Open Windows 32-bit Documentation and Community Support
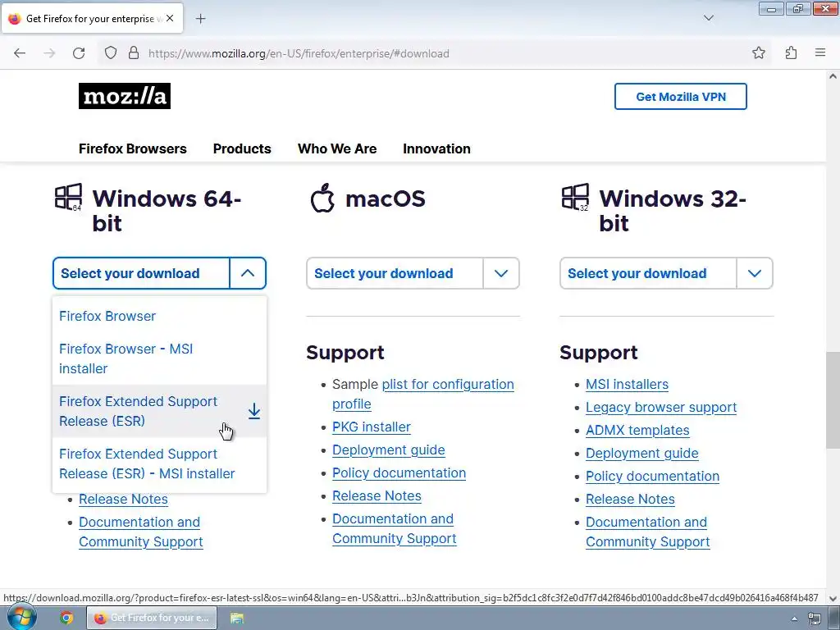Screen dimensions: 840x630 click(x=648, y=532)
